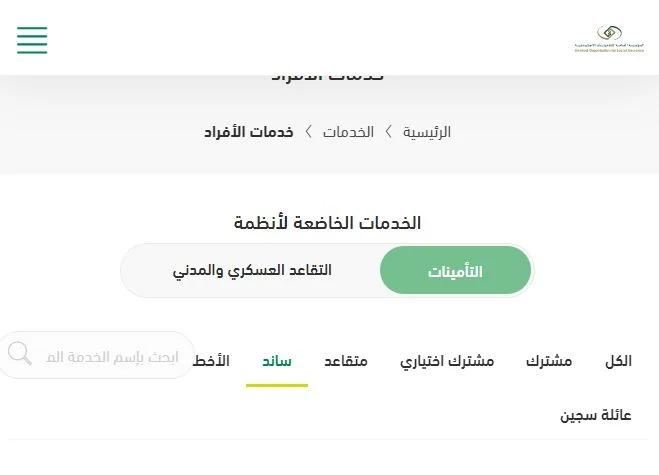Click the yellow underline beneath 'ساند'
Viewport: 659px width, 475px height.
(x=277, y=385)
